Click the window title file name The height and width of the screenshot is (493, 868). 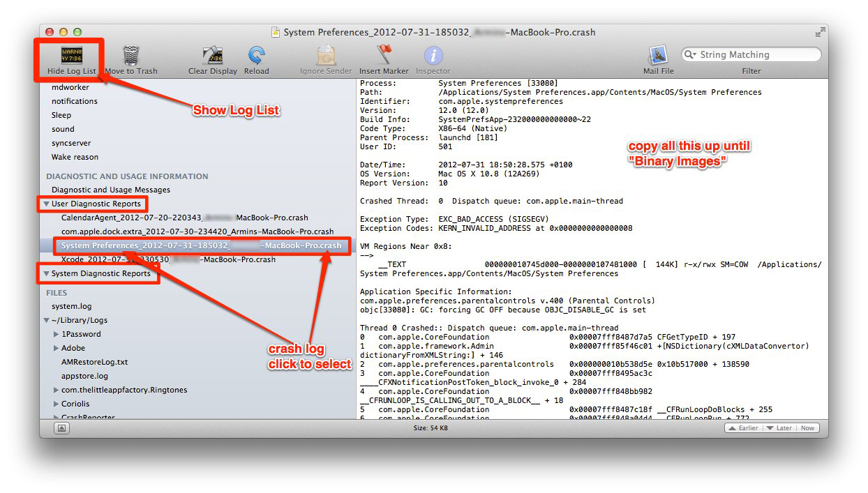tap(440, 32)
